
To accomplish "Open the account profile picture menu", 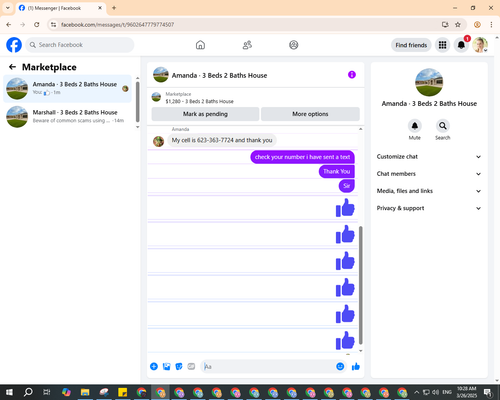I will (480, 45).
